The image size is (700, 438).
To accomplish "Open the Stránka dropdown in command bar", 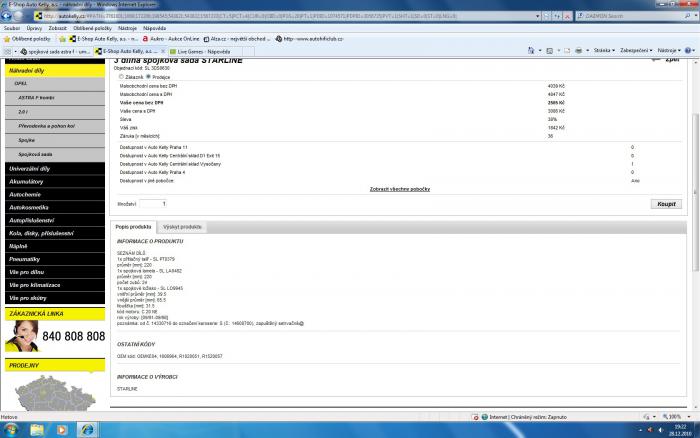I will point(603,50).
